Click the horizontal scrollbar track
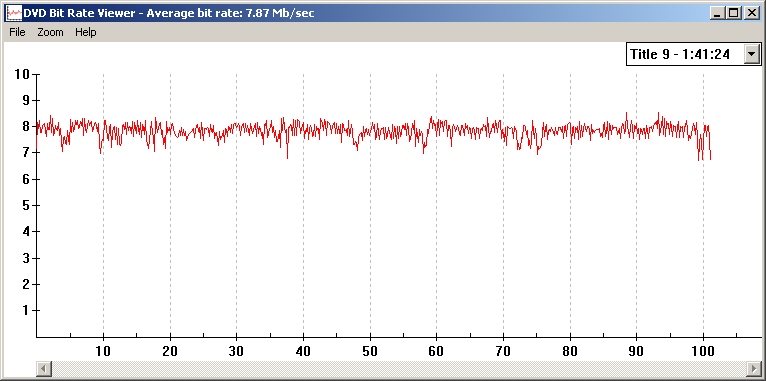This screenshot has height=381, width=766. [399, 368]
